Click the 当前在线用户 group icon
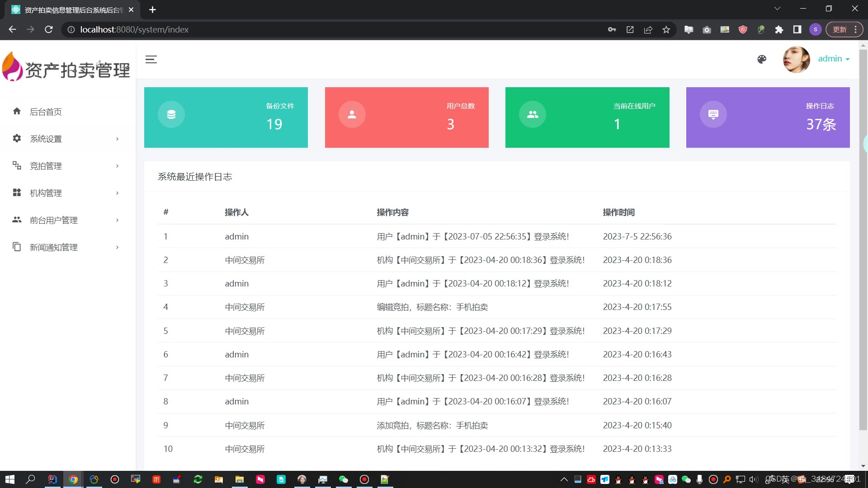Image resolution: width=868 pixels, height=488 pixels. click(533, 114)
